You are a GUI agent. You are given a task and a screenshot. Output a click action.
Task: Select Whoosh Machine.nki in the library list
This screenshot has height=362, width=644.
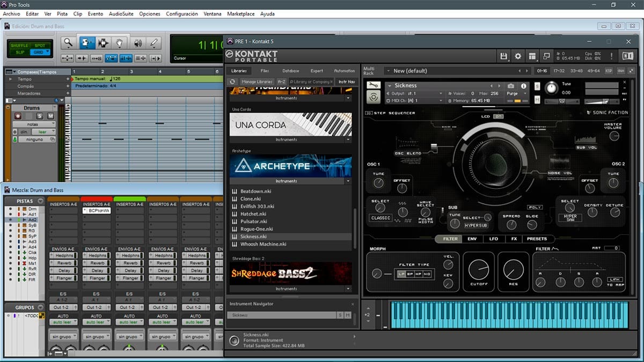pyautogui.click(x=264, y=244)
